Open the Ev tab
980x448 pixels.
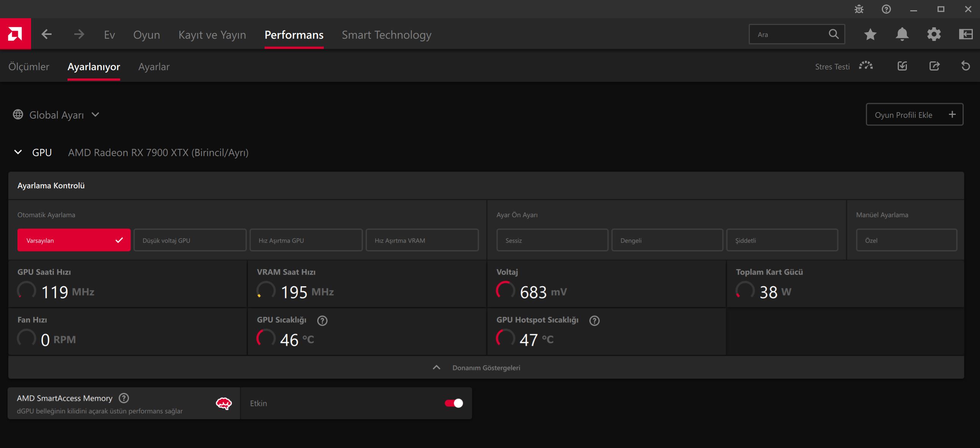coord(109,34)
